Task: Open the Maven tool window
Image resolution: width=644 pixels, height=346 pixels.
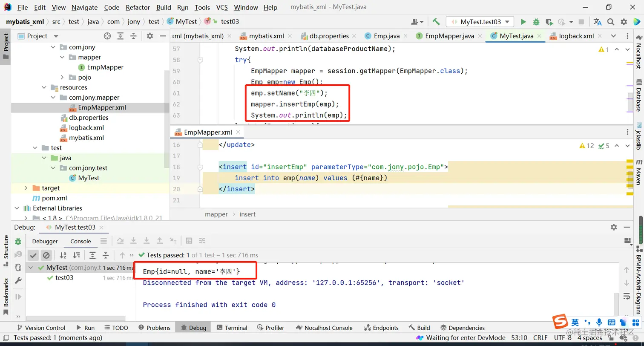Action: click(638, 172)
